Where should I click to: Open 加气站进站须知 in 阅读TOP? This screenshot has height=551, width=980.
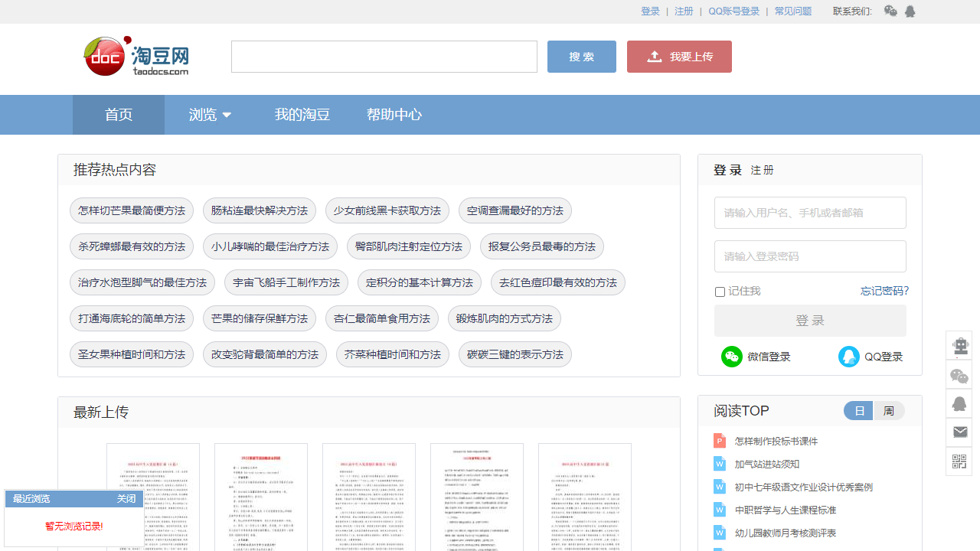[767, 464]
